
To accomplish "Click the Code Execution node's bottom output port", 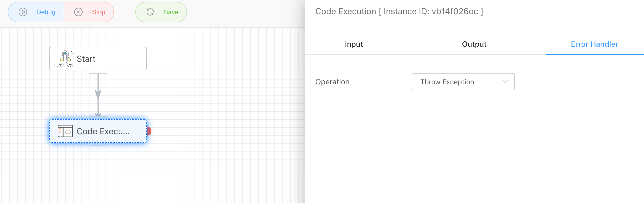I will pyautogui.click(x=98, y=144).
